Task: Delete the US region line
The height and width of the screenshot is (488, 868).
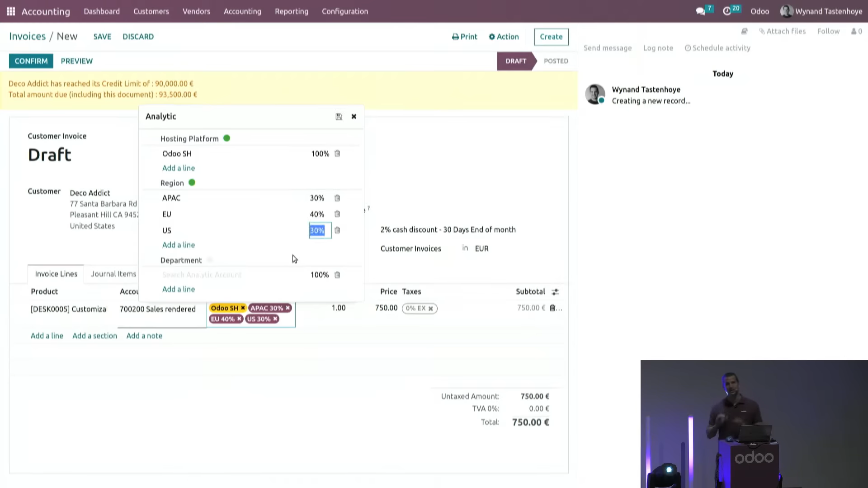Action: (x=337, y=230)
